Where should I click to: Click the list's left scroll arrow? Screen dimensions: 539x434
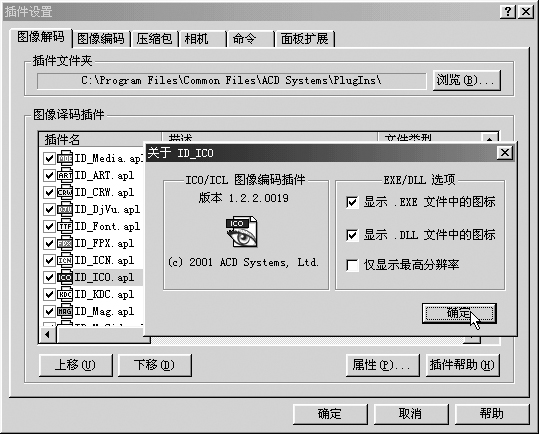tap(47, 334)
